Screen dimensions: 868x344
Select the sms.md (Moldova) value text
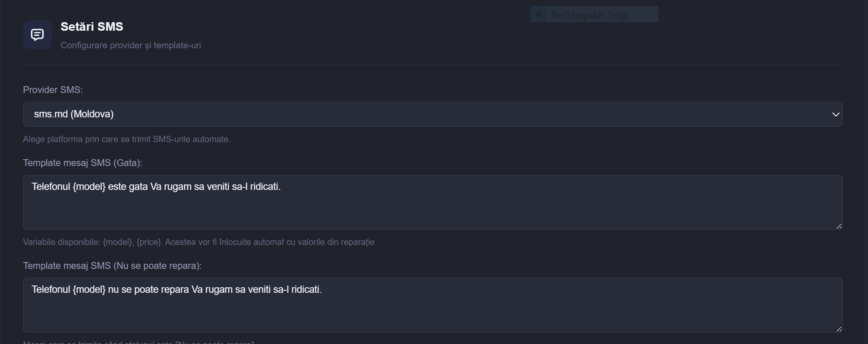pos(74,114)
